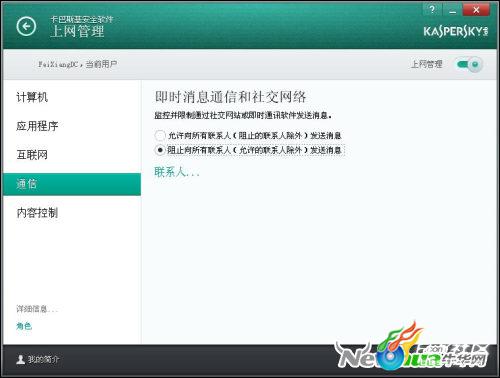Viewport: 500px width, 378px height.
Task: Switch to 应用程序 section
Action: click(x=37, y=126)
